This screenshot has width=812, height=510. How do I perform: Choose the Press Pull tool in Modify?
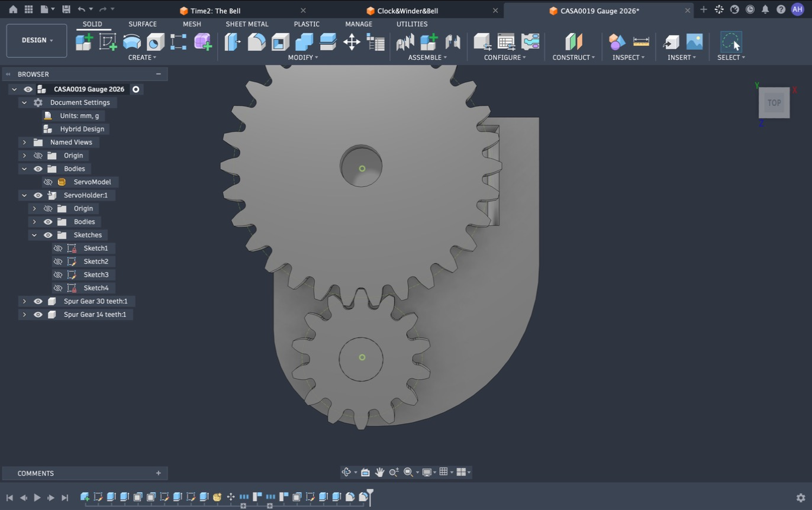[x=233, y=41]
